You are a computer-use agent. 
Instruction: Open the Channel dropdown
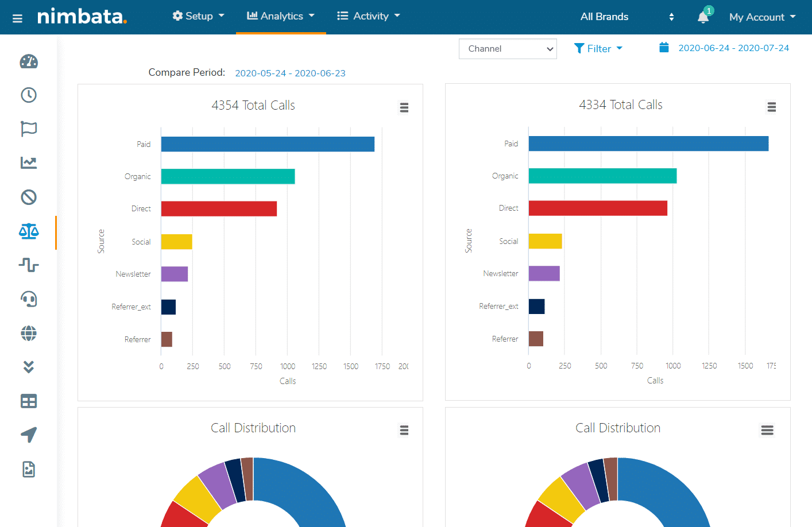pos(508,49)
